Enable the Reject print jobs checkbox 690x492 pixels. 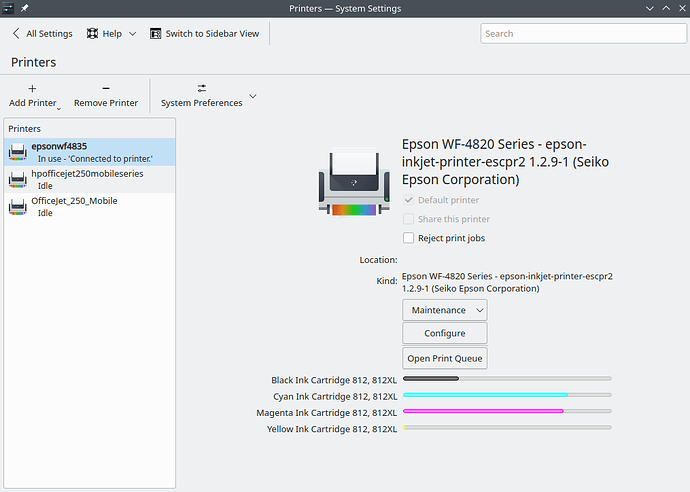[408, 238]
